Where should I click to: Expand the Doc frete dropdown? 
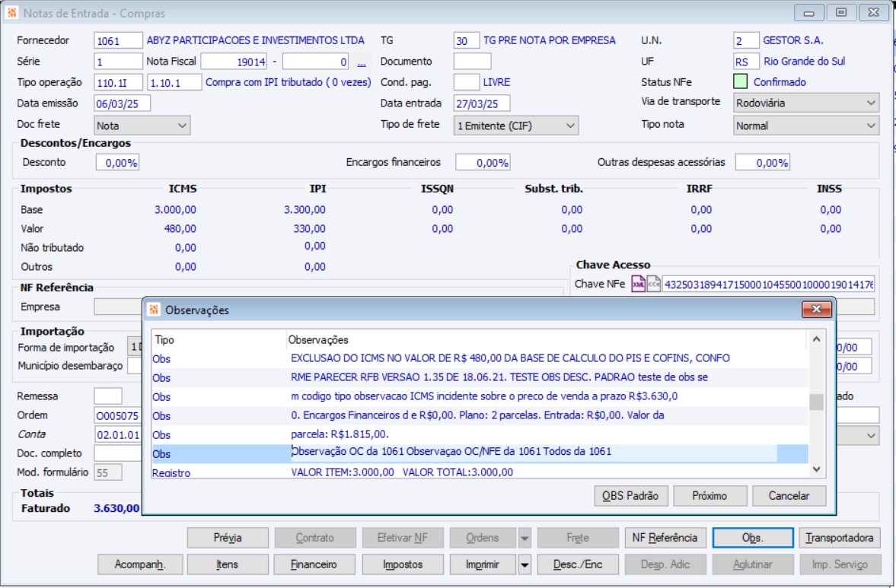click(142, 126)
